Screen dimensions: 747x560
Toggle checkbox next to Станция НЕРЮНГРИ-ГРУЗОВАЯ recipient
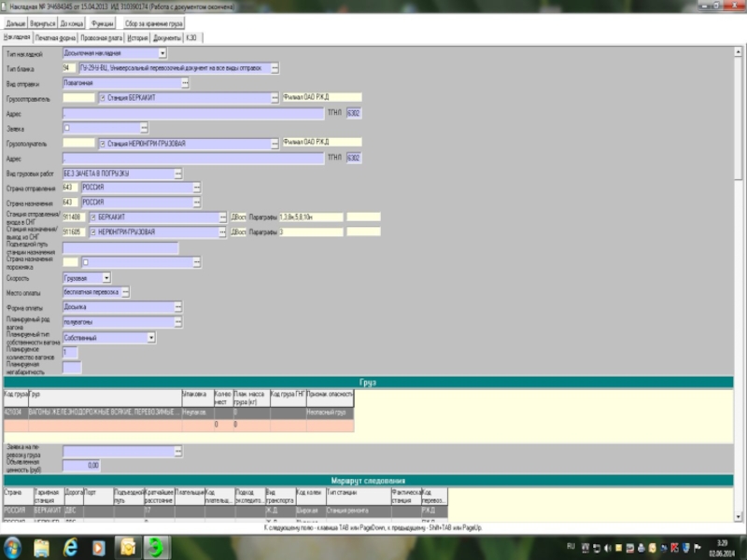104,144
